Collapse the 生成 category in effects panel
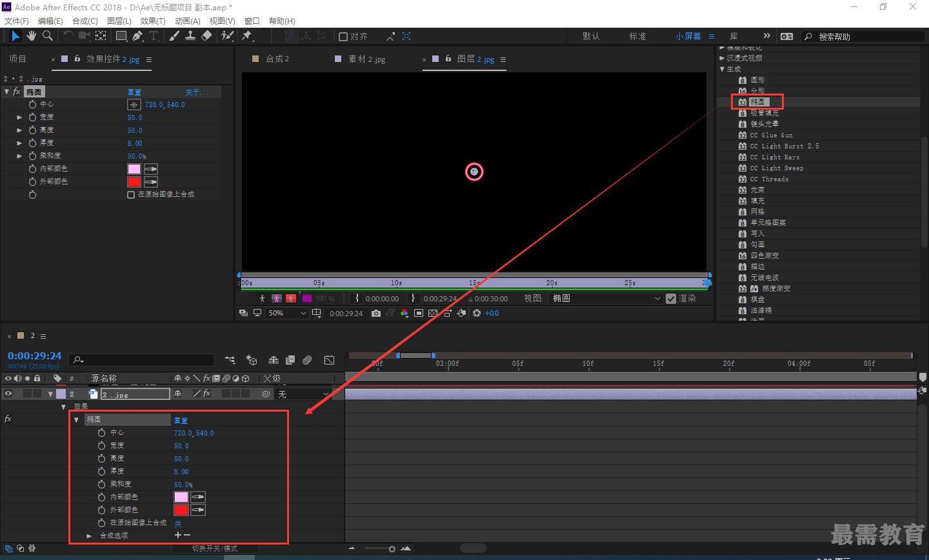The width and height of the screenshot is (929, 560). [722, 69]
